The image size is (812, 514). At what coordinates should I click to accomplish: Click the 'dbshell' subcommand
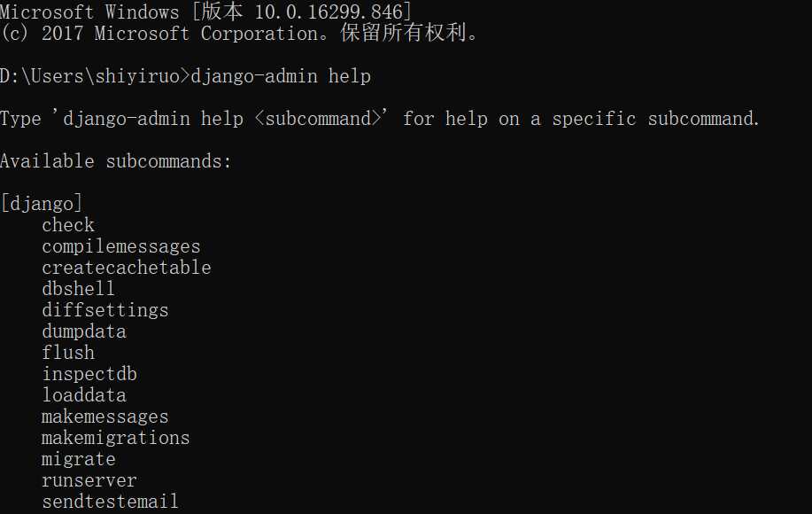click(x=79, y=289)
